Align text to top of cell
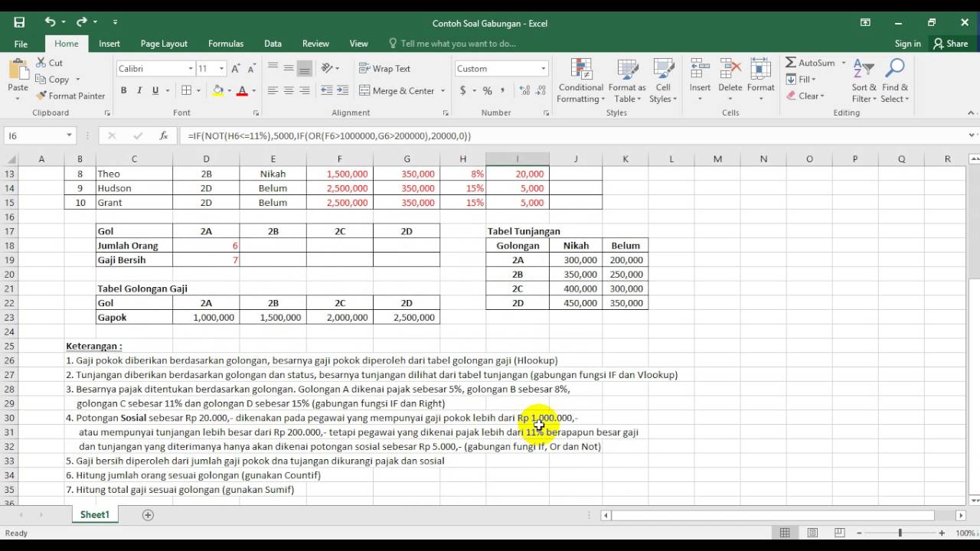This screenshot has height=551, width=980. [273, 68]
